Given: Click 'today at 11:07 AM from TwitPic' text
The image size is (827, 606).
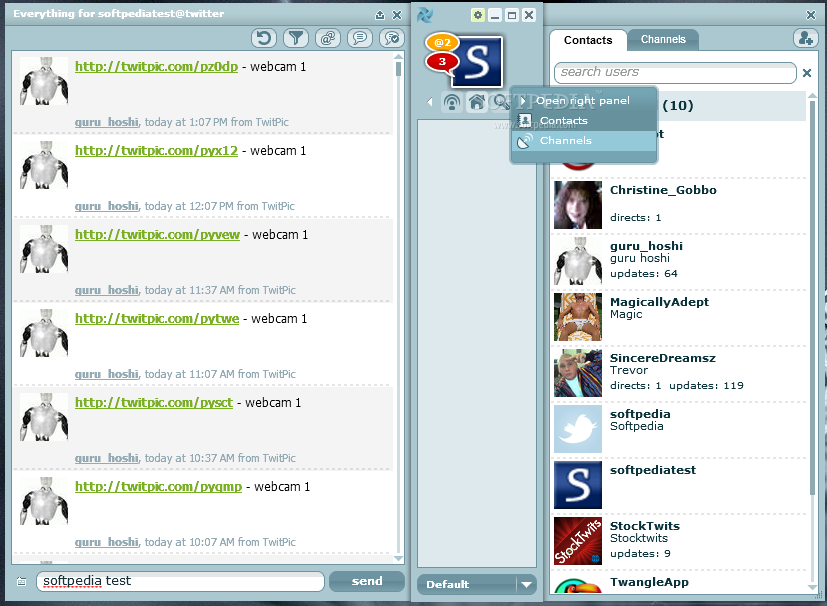Looking at the screenshot, I should point(220,374).
